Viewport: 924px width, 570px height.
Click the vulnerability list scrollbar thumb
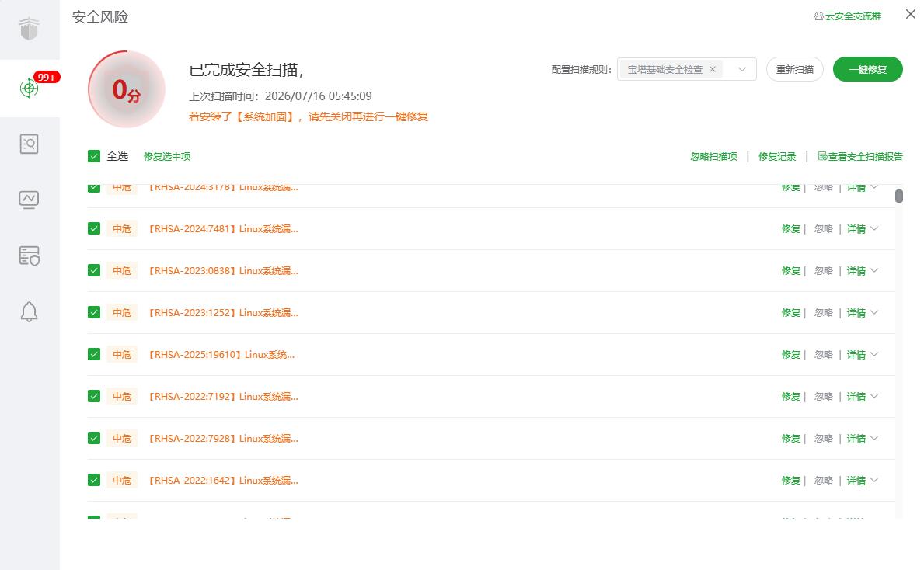click(898, 196)
